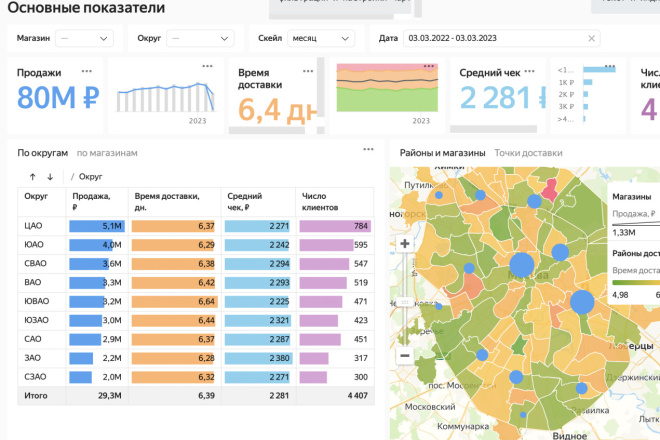The height and width of the screenshot is (440, 660).
Task: Click the map zoom-in plus button
Action: click(x=405, y=243)
